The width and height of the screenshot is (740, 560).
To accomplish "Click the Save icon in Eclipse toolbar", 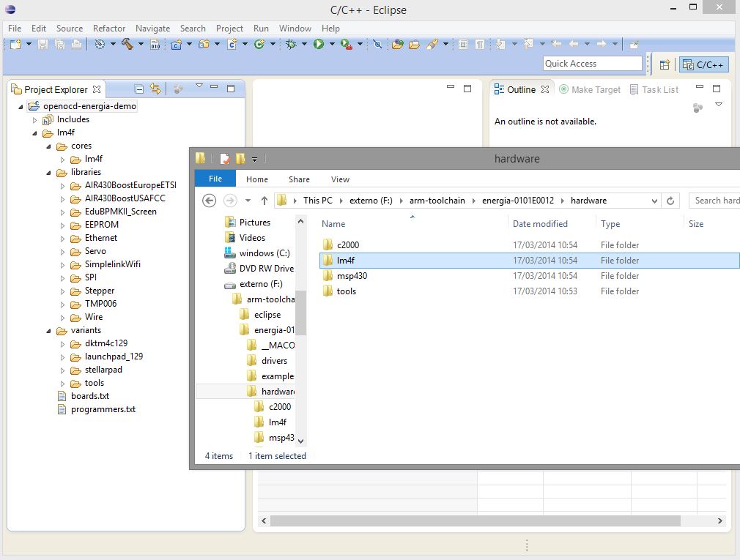I will click(43, 45).
